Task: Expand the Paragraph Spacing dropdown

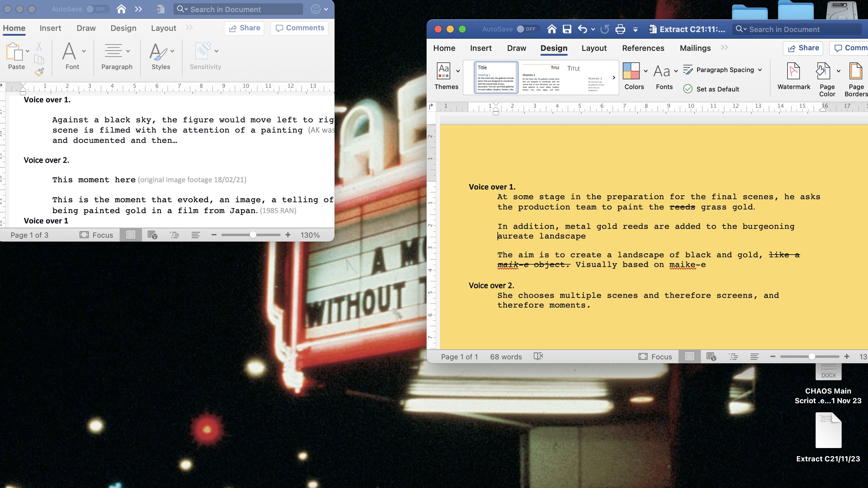Action: click(x=760, y=70)
